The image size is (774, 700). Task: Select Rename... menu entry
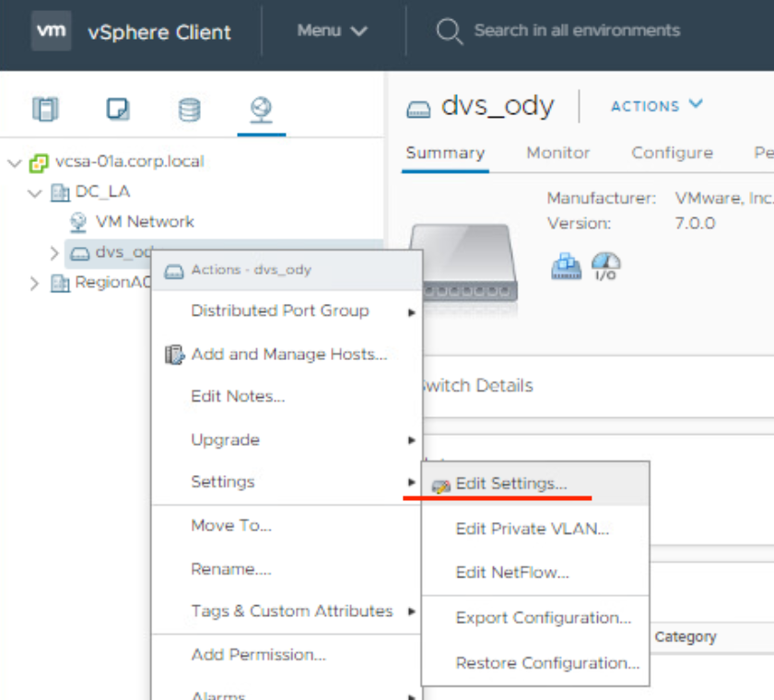(x=231, y=569)
